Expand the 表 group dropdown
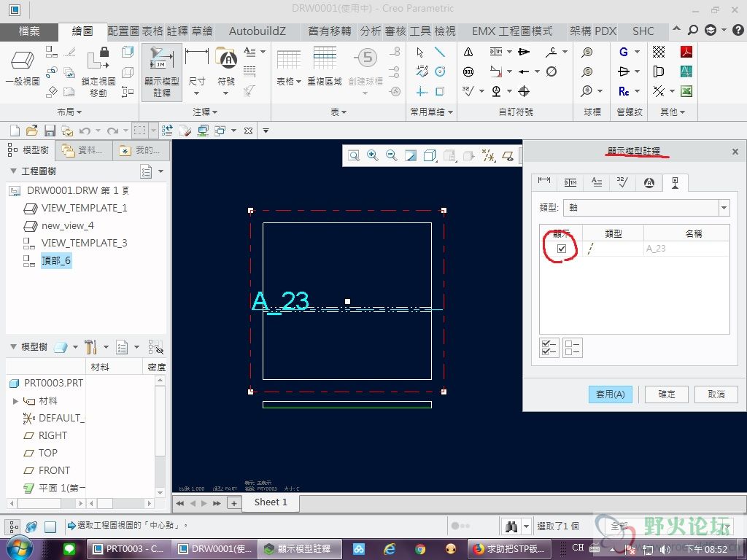Viewport: 747px width, 560px height. click(338, 112)
